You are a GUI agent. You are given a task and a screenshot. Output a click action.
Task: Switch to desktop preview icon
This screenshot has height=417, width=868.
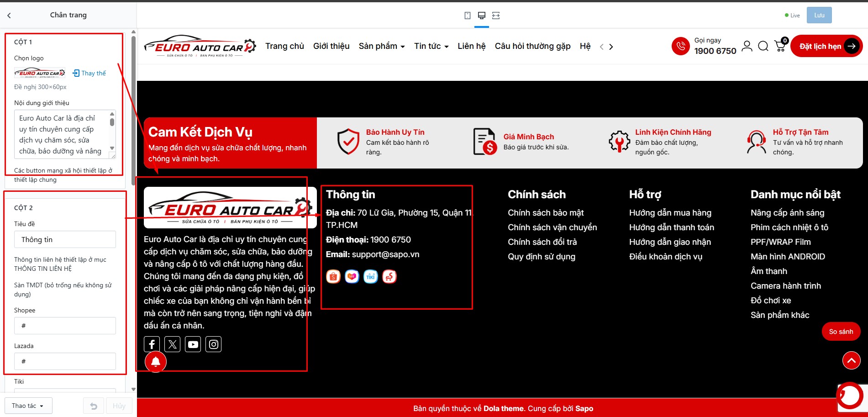(x=481, y=16)
